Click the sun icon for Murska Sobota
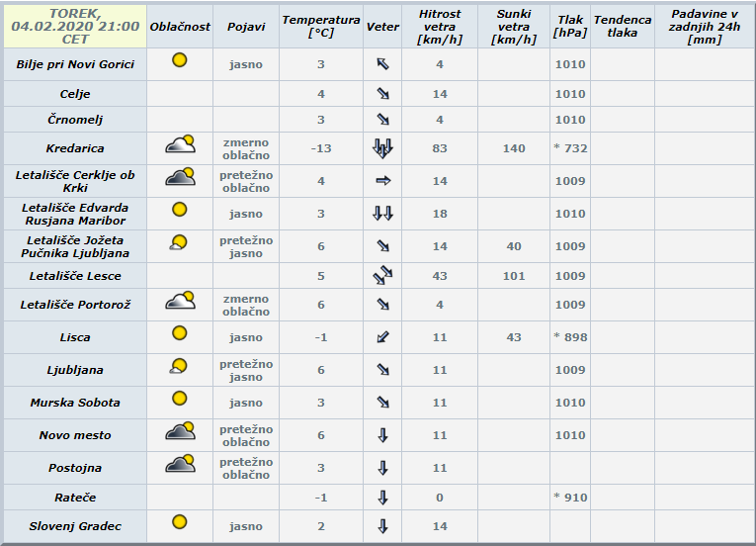Image resolution: width=756 pixels, height=546 pixels. [x=179, y=399]
